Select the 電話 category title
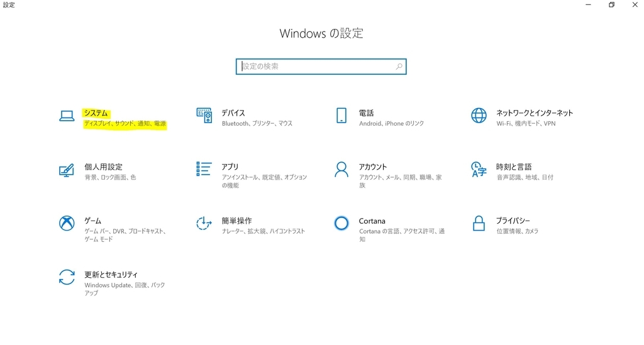The image size is (644, 345). coord(367,113)
